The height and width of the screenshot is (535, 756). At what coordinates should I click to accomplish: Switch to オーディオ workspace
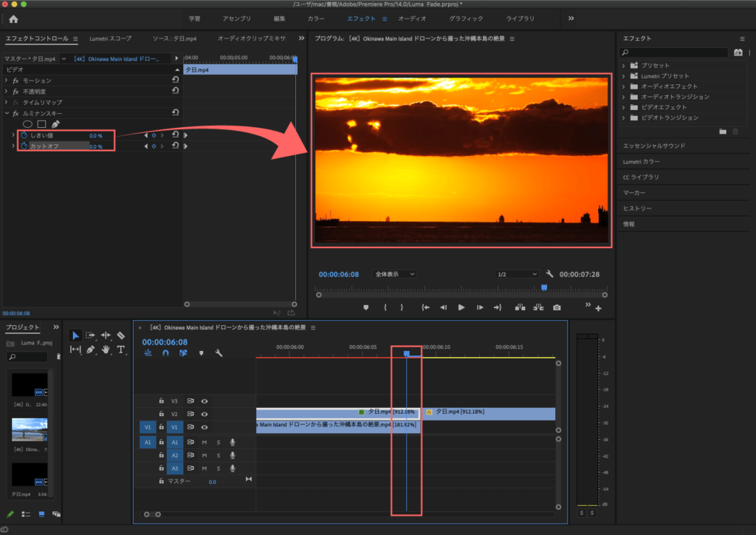click(412, 18)
